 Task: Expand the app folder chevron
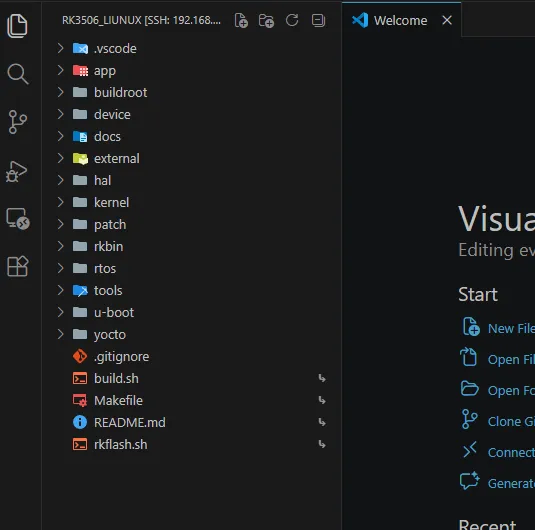pyautogui.click(x=60, y=70)
